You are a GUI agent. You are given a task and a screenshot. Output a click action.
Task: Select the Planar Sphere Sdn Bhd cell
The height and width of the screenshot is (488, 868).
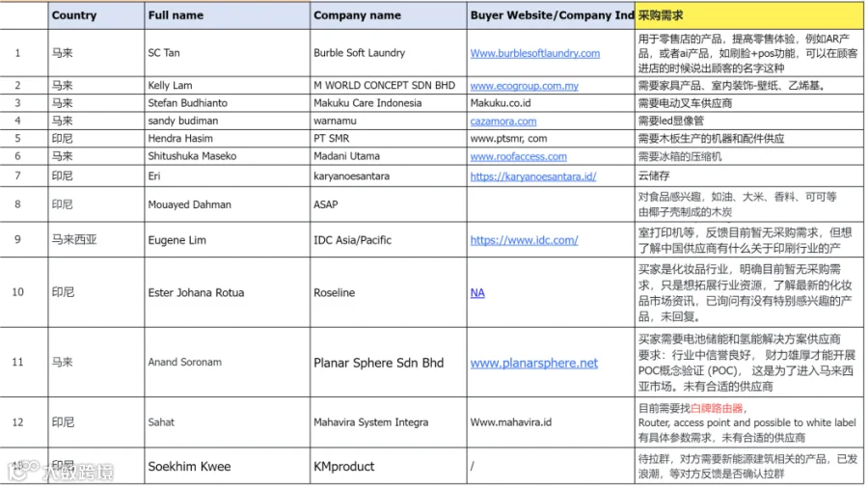click(389, 362)
